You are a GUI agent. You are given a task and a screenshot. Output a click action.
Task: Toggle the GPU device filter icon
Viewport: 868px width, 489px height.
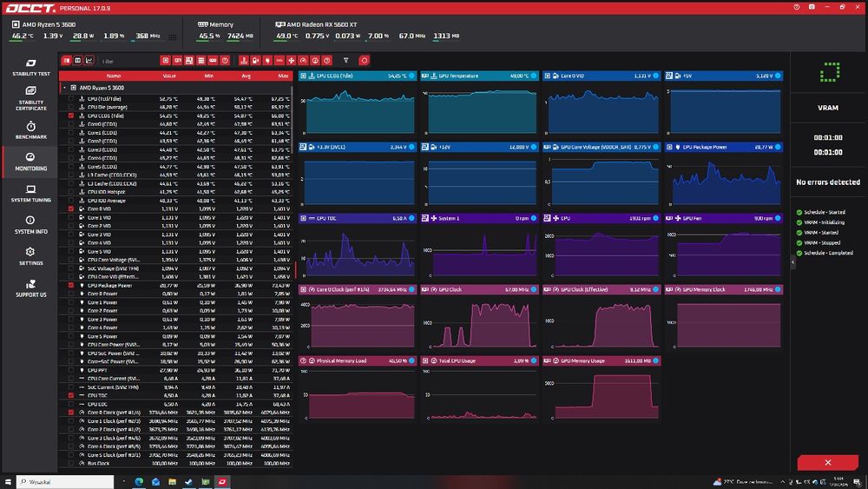(x=177, y=60)
